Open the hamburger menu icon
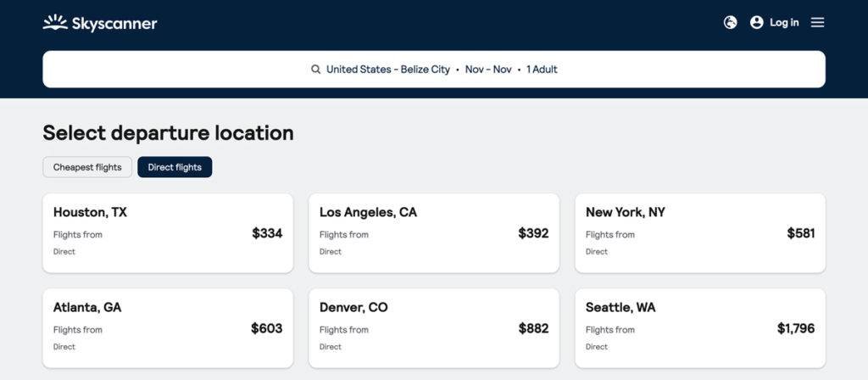 click(x=817, y=22)
